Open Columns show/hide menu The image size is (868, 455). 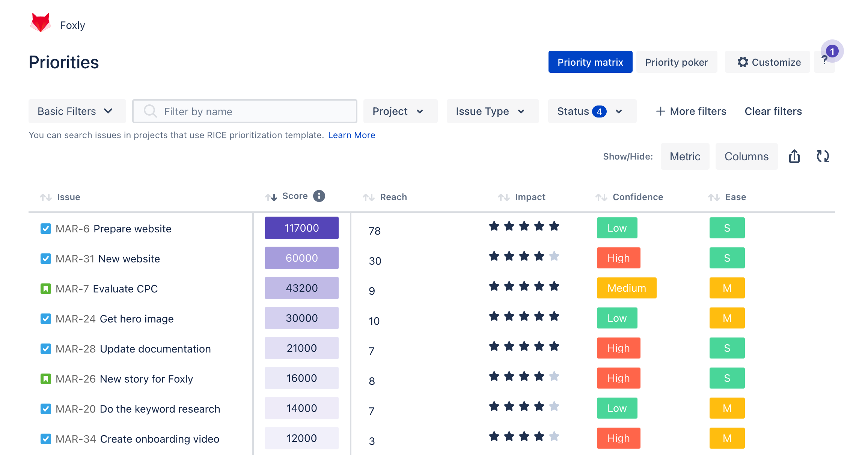(747, 156)
